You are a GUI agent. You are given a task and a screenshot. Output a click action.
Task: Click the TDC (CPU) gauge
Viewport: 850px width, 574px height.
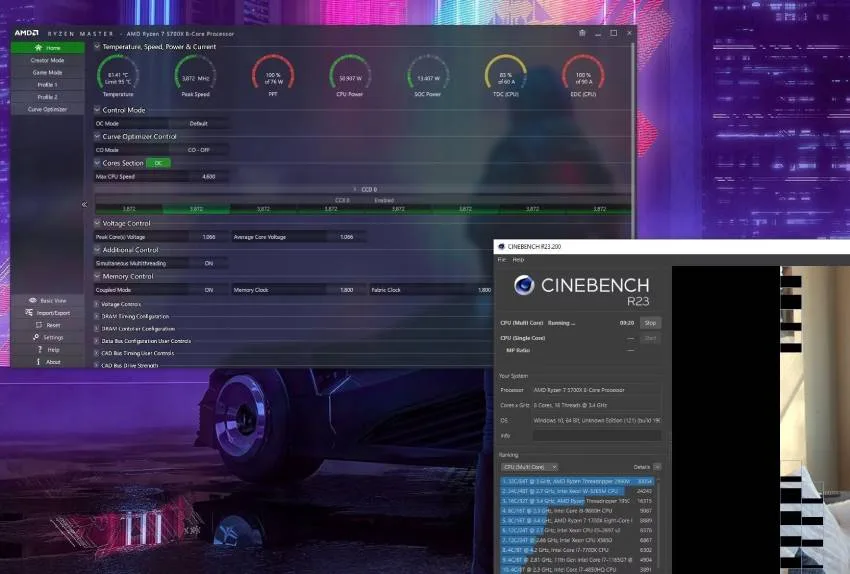[506, 75]
